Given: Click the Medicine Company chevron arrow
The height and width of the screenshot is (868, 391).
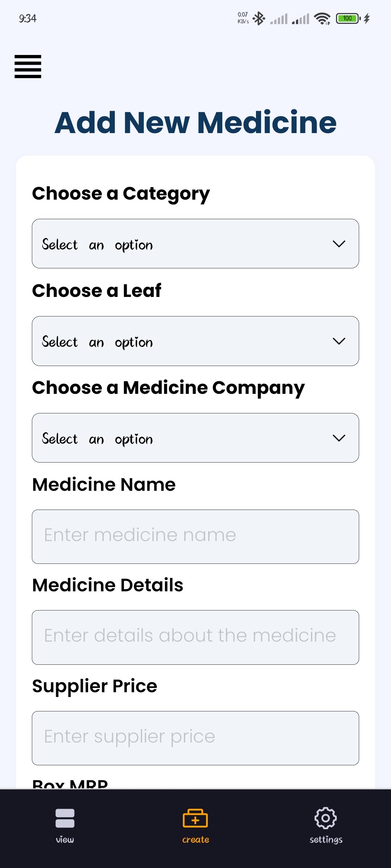Looking at the screenshot, I should pyautogui.click(x=339, y=438).
